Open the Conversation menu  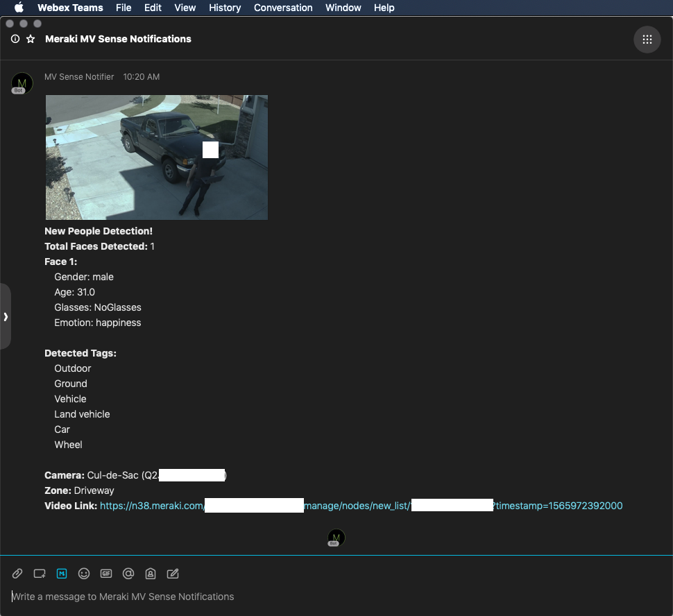[x=283, y=8]
